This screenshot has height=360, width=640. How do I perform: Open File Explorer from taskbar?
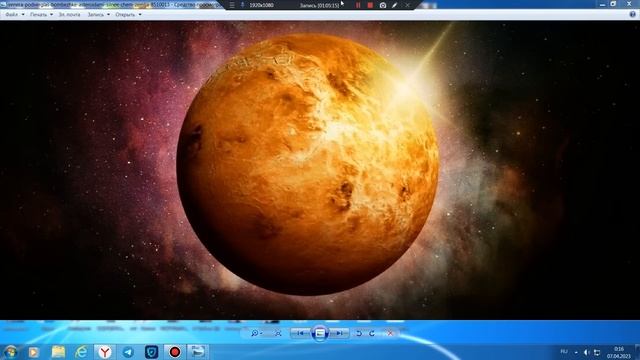point(58,352)
